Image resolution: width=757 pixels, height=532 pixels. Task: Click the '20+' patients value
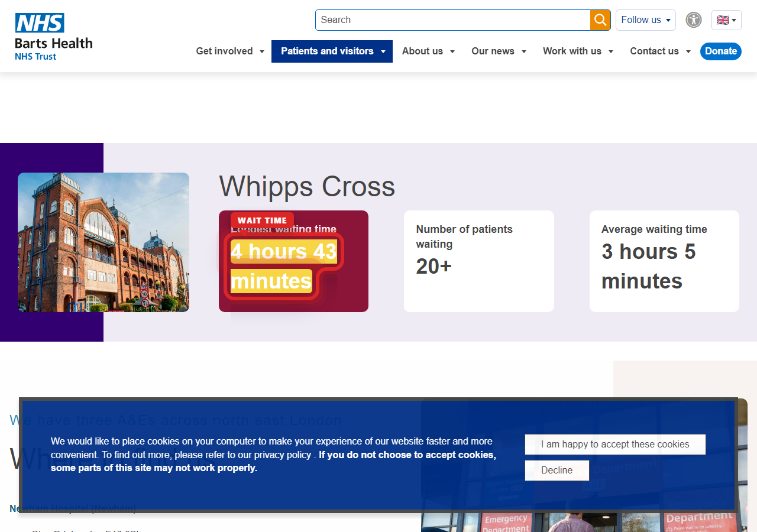click(x=434, y=267)
